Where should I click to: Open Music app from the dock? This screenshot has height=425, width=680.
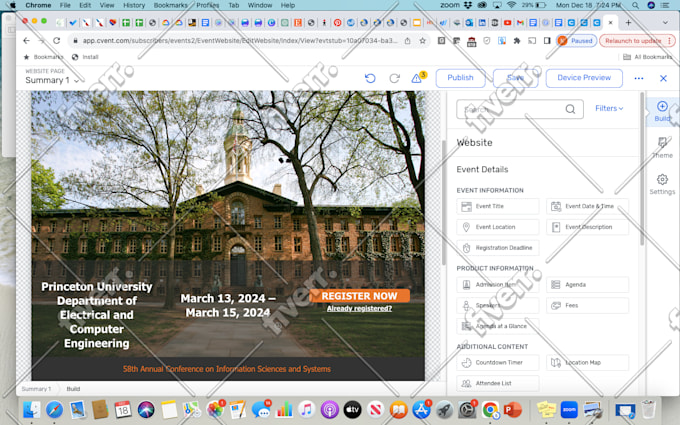(307, 409)
